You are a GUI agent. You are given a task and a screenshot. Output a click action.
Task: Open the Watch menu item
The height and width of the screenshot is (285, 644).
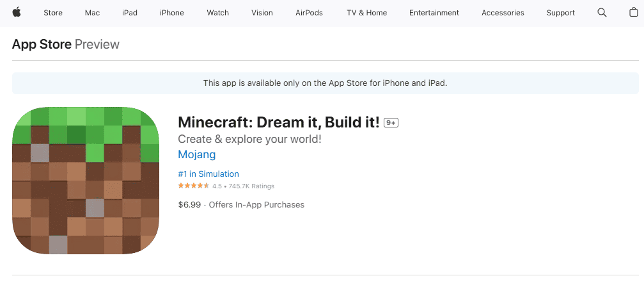pos(217,13)
